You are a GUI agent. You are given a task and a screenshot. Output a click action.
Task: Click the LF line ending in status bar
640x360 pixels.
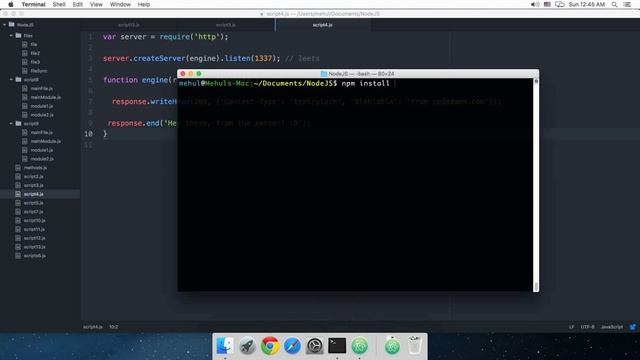tap(571, 327)
